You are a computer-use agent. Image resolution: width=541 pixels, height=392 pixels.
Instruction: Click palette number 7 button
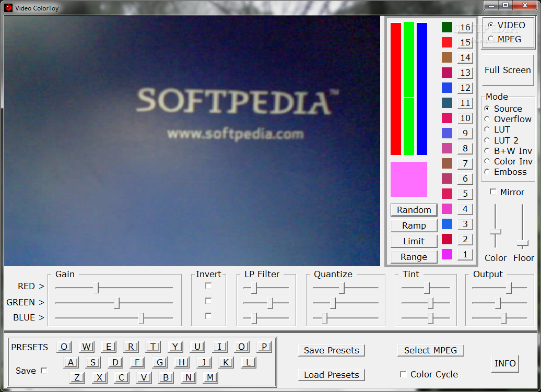(x=465, y=163)
